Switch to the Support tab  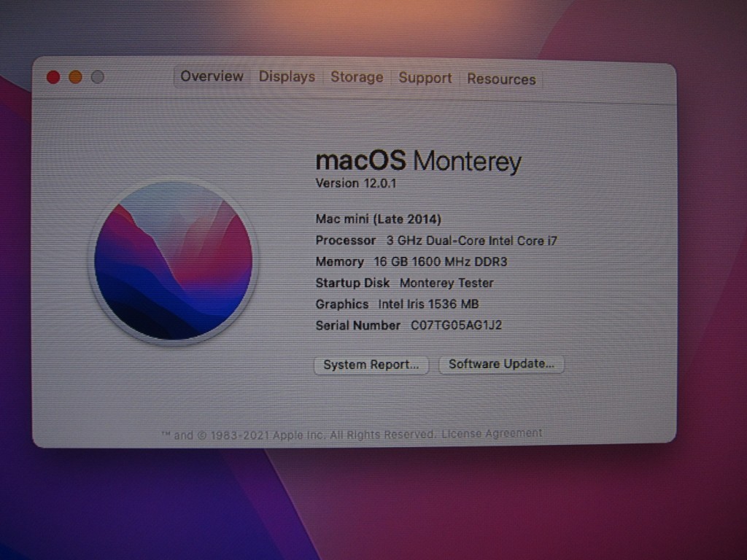[x=425, y=77]
